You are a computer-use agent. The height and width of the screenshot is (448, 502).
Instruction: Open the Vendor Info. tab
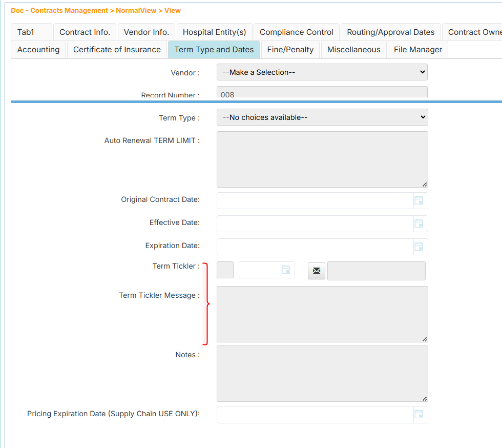point(147,32)
